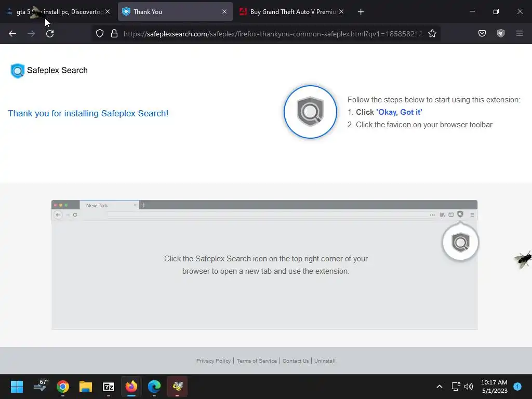Open Safeplex Search extension toolbar icon

(x=500, y=33)
